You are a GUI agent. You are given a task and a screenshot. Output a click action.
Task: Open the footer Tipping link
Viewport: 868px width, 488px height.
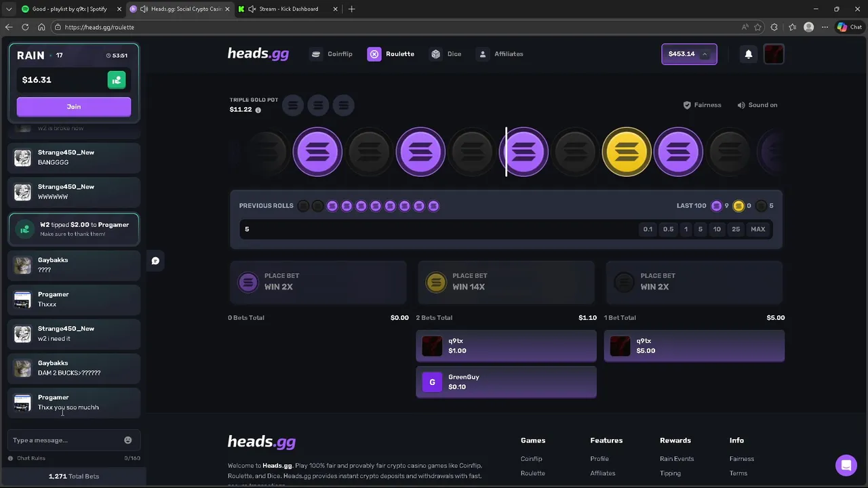pos(670,473)
